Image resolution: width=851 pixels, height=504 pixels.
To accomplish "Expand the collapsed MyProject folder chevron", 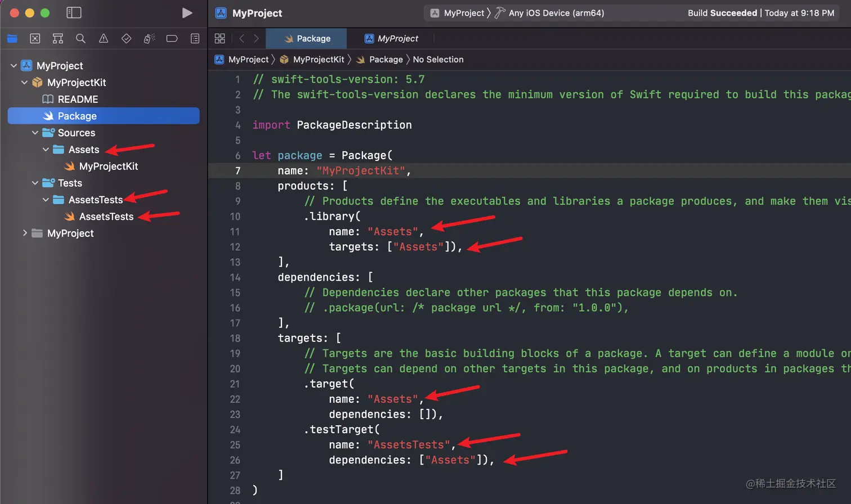I will [24, 233].
